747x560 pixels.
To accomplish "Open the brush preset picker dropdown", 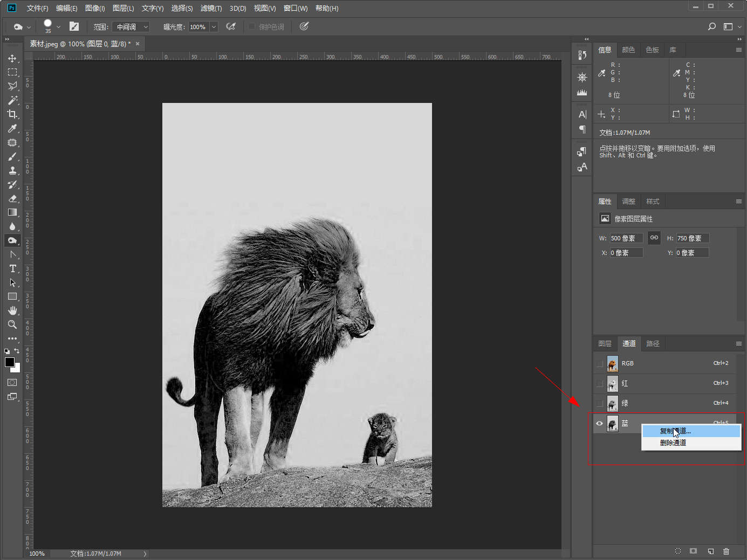I will 58,27.
